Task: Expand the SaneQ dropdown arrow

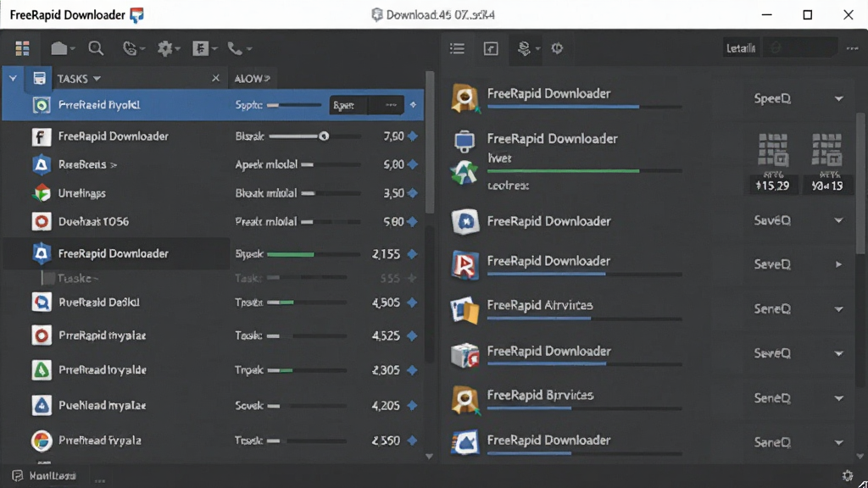Action: click(x=839, y=442)
